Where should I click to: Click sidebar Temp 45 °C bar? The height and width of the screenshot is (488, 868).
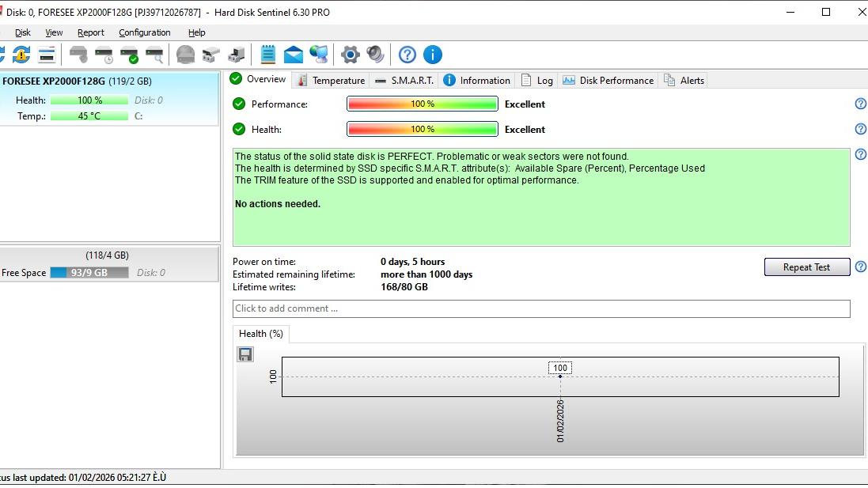coord(89,116)
